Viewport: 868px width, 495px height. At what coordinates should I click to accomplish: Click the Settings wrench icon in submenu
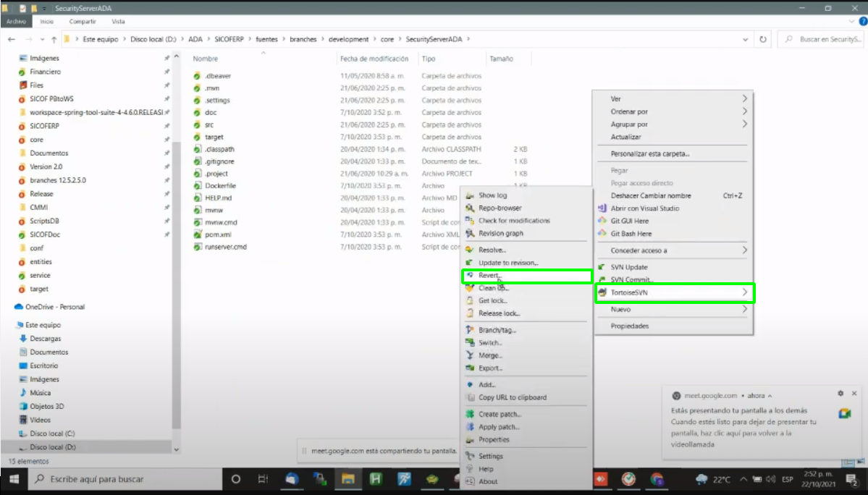470,456
